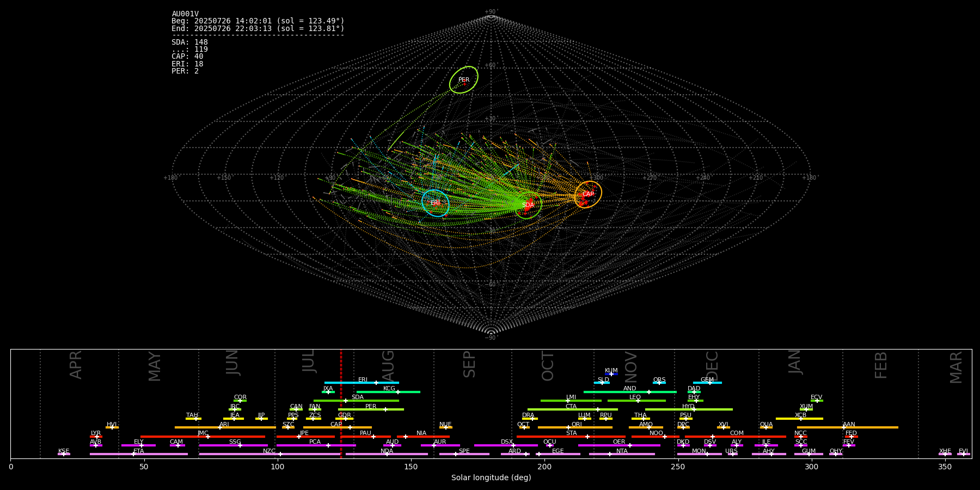The width and height of the screenshot is (980, 490).
Task: Click the green SDA bar in timeline
Action: click(356, 401)
